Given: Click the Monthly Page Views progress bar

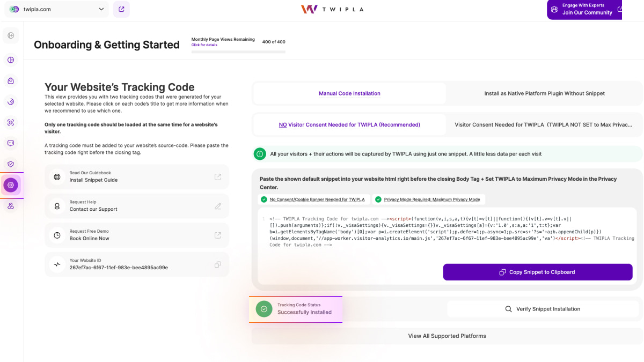Looking at the screenshot, I should [238, 52].
